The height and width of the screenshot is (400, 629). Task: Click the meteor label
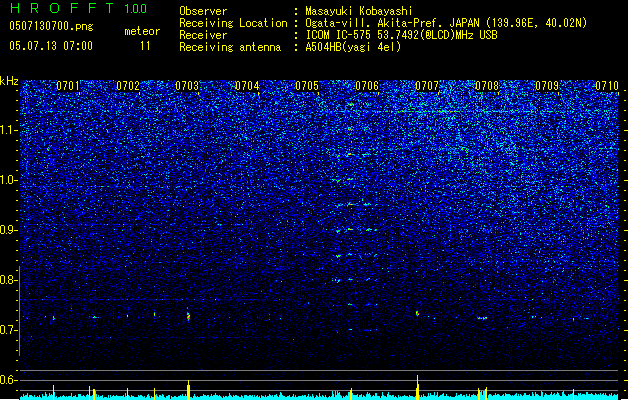(142, 31)
